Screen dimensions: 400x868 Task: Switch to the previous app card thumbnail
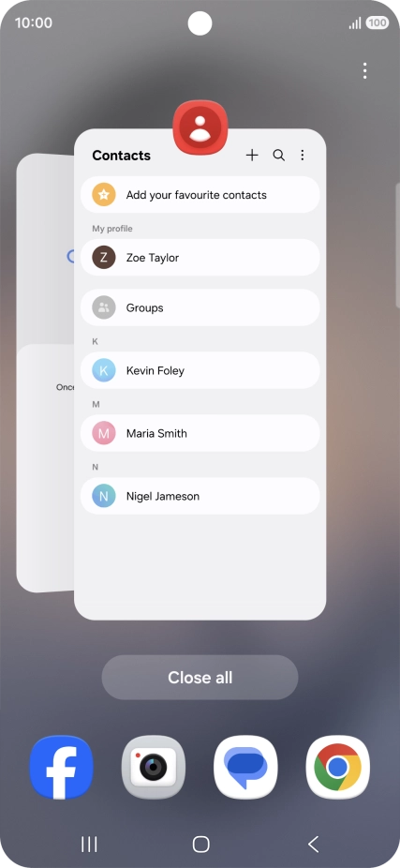(45, 372)
